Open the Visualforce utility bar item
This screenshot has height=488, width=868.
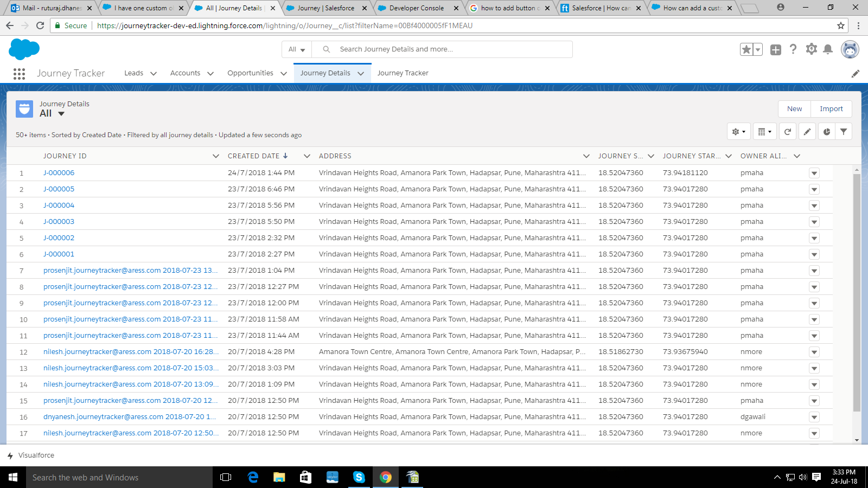click(31, 455)
